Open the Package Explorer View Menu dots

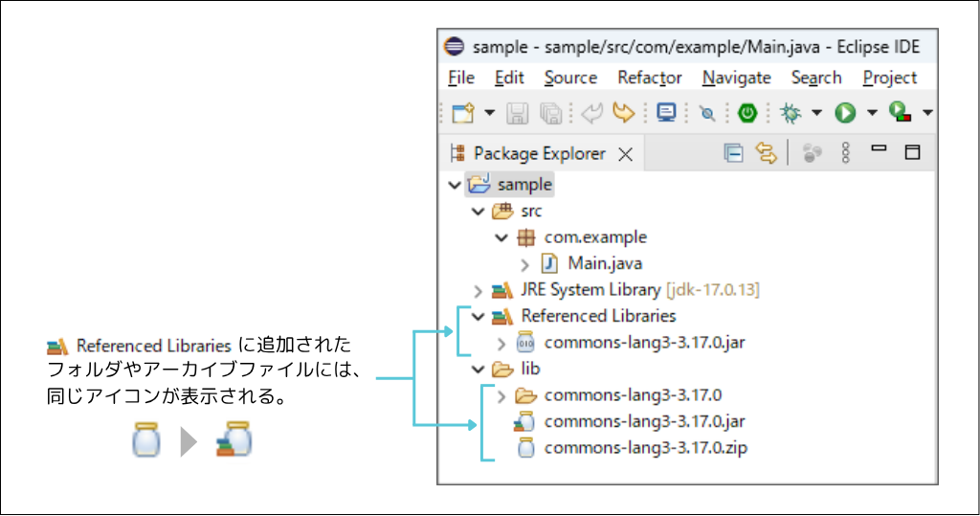[x=846, y=152]
